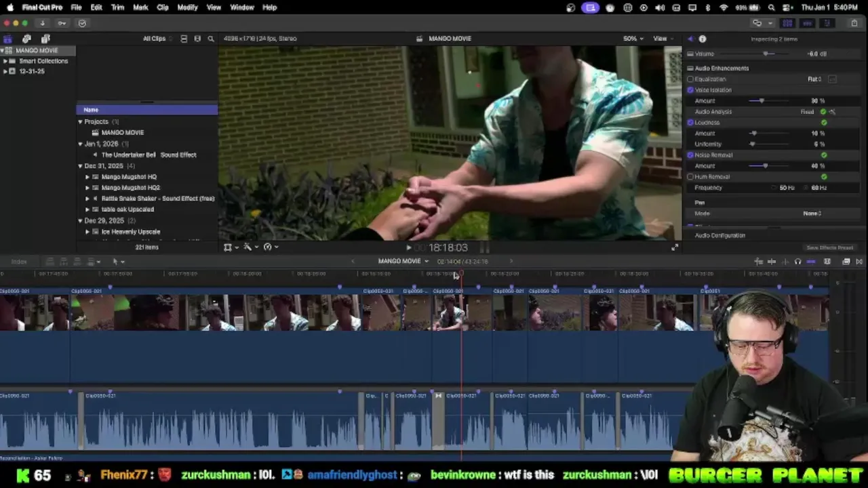Open the Modify menu

(187, 7)
